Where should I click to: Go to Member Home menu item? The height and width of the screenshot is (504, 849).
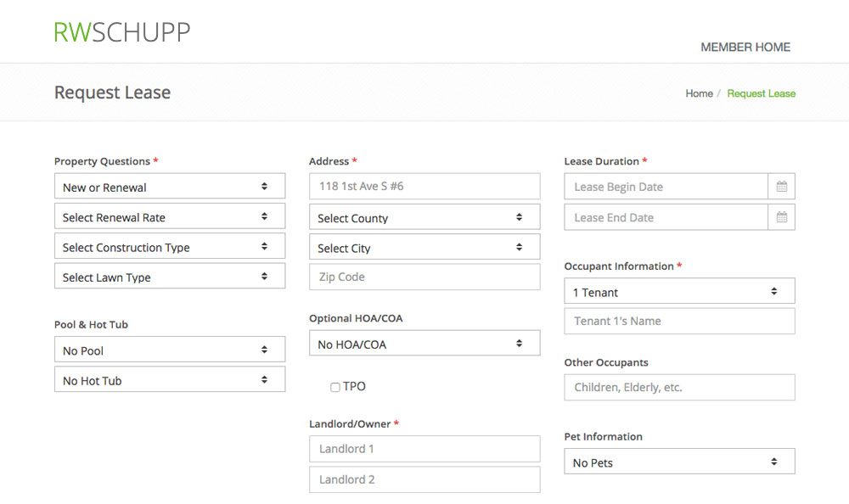(x=745, y=48)
